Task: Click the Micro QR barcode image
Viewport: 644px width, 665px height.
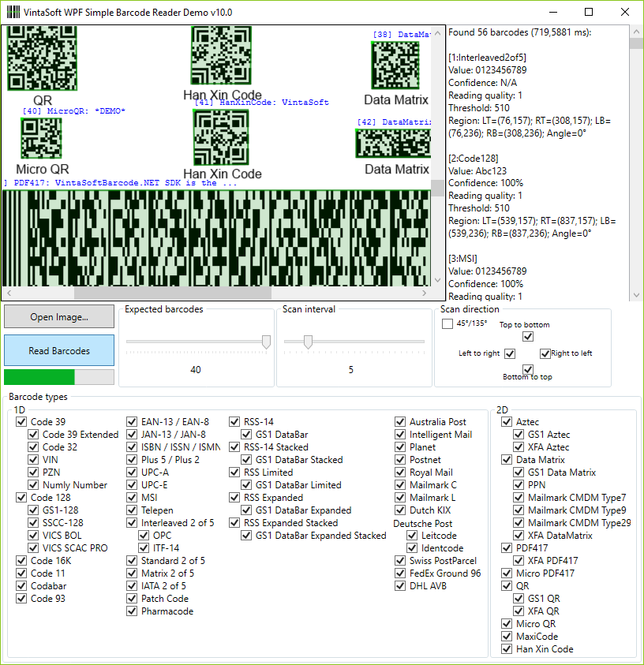Action: tap(41, 138)
